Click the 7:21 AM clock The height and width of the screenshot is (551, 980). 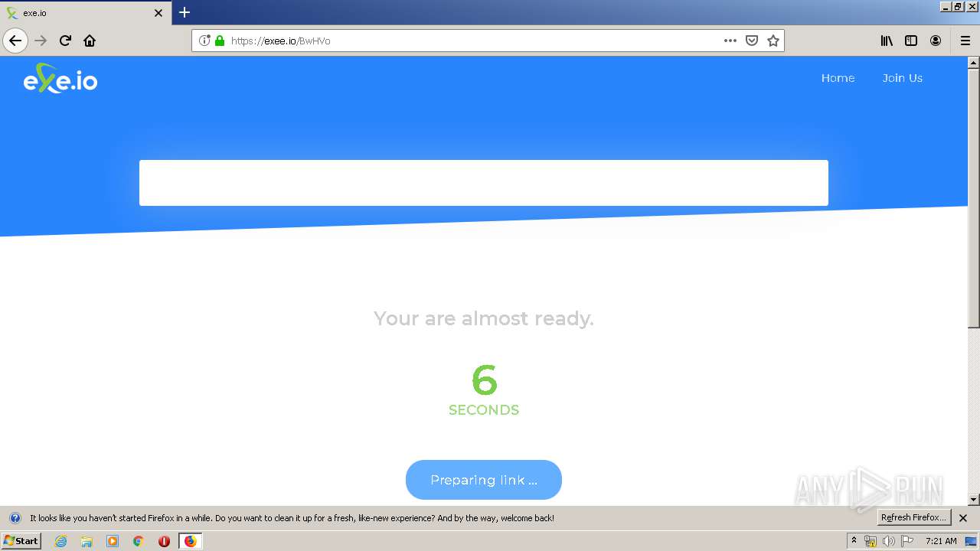coord(941,541)
